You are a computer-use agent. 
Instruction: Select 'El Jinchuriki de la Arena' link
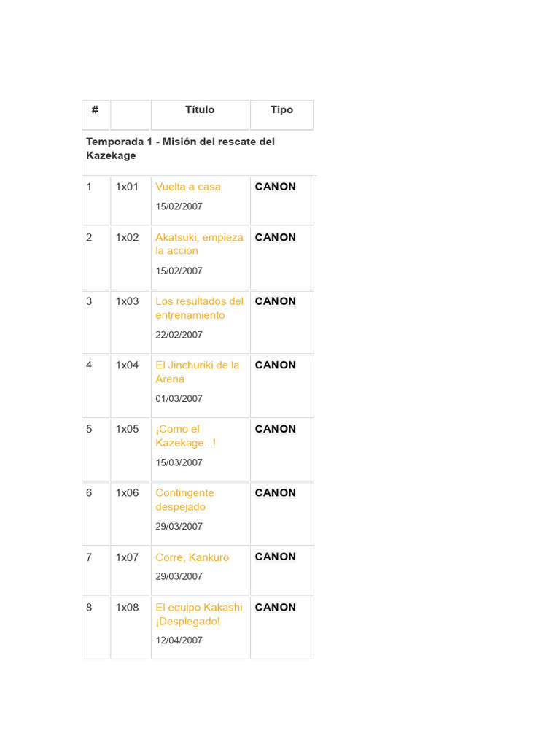point(197,372)
